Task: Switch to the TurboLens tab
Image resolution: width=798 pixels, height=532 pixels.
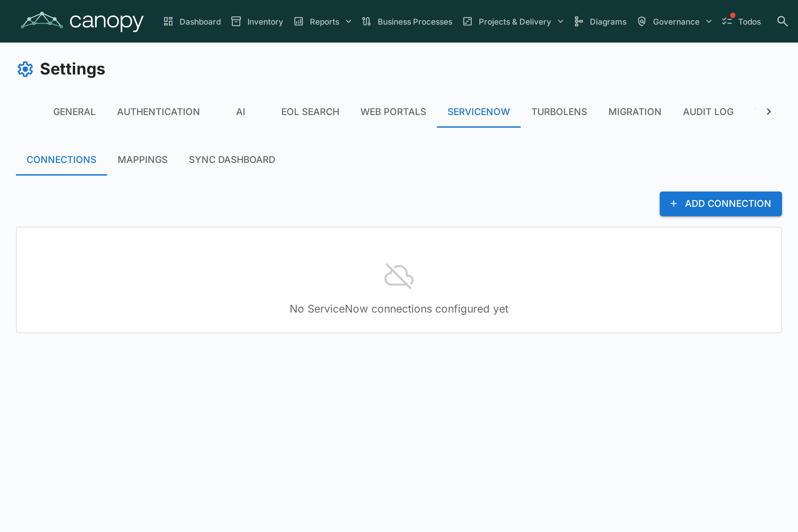Action: tap(559, 112)
